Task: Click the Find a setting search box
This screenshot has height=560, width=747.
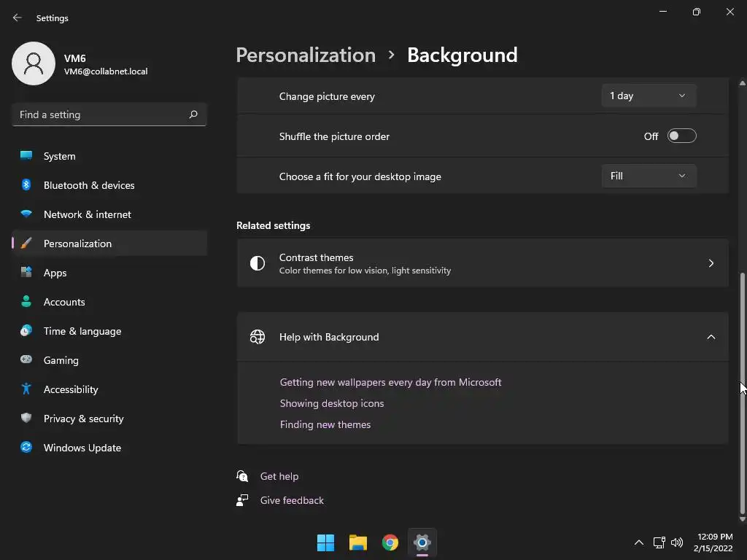Action: pos(101,114)
